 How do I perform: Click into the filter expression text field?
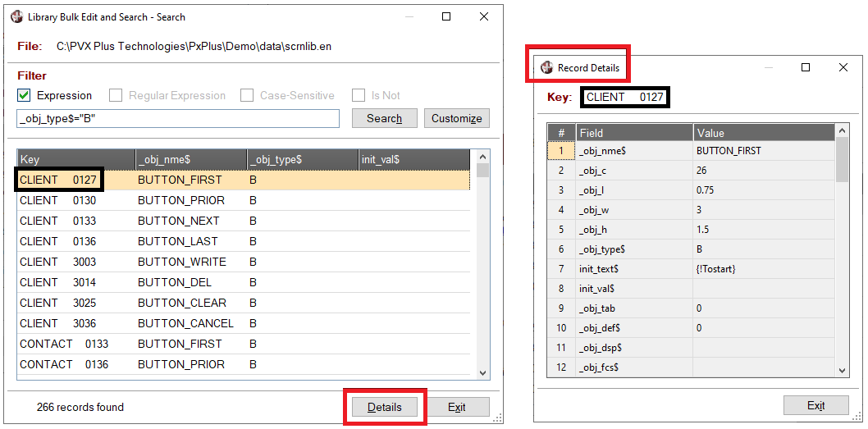point(177,118)
